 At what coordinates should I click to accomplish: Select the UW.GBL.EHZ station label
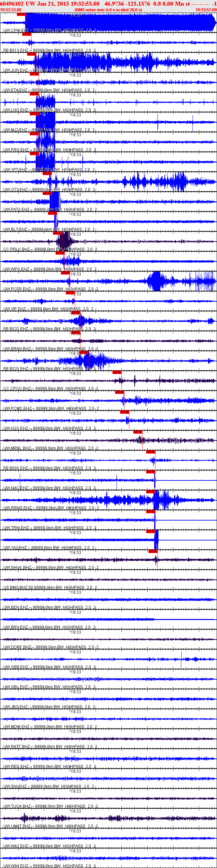[x=16, y=686]
